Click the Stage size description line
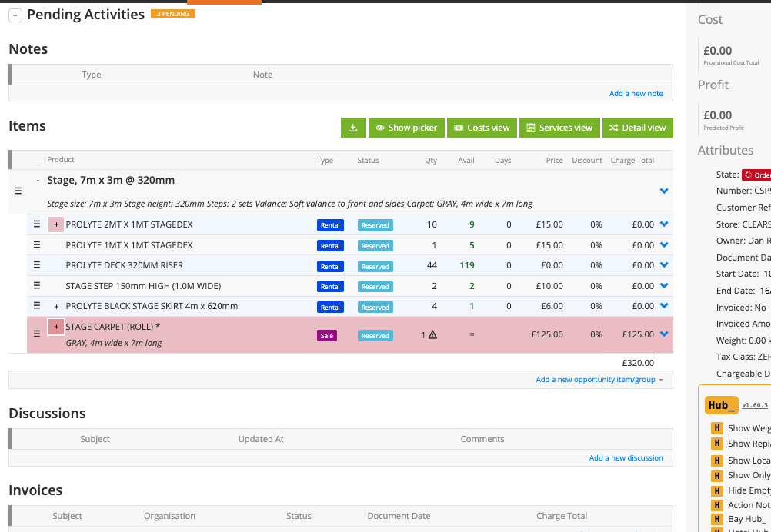 [289, 204]
